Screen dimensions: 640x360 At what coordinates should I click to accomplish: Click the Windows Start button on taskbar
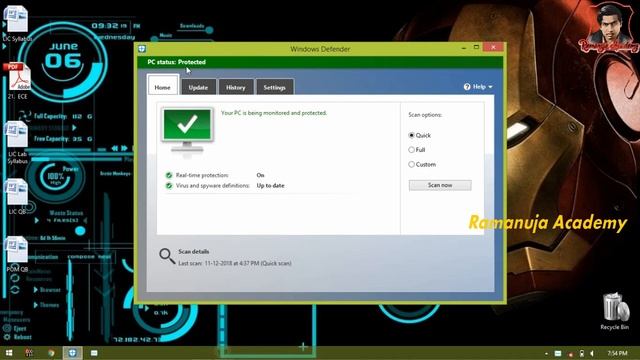pyautogui.click(x=9, y=353)
